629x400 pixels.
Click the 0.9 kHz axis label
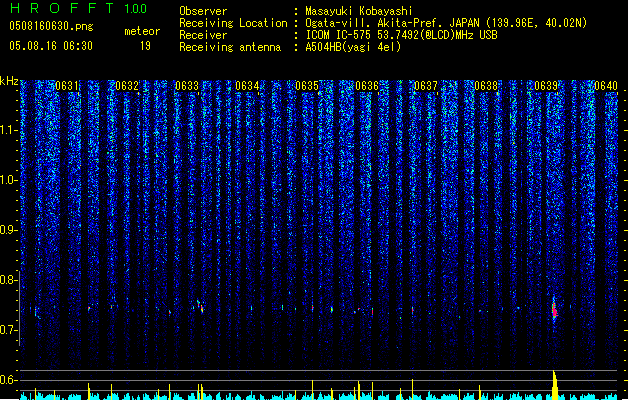point(9,230)
